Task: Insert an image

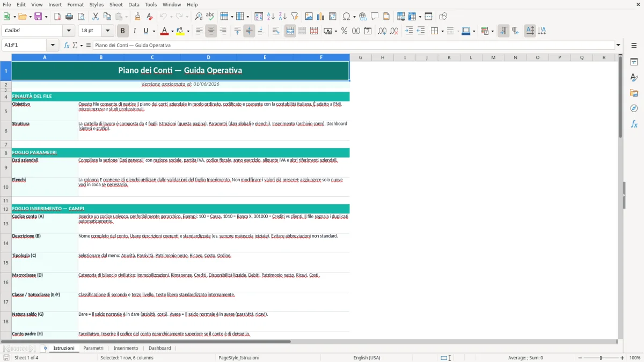Action: pyautogui.click(x=309, y=17)
